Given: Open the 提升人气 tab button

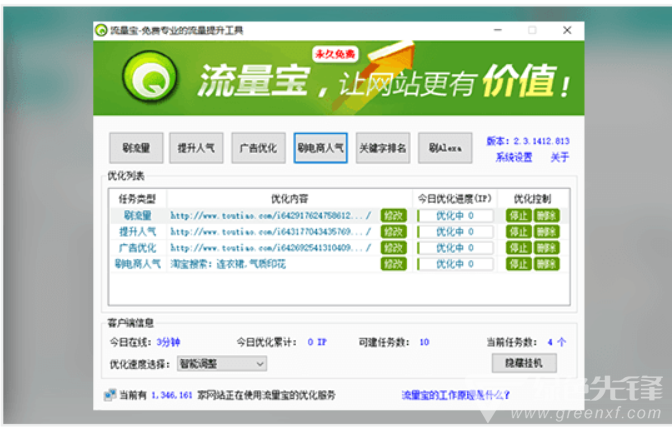Looking at the screenshot, I should [x=196, y=148].
